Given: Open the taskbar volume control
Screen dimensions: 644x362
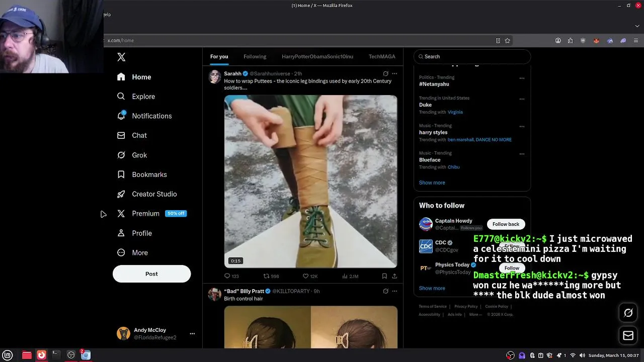Looking at the screenshot, I should pyautogui.click(x=582, y=355).
